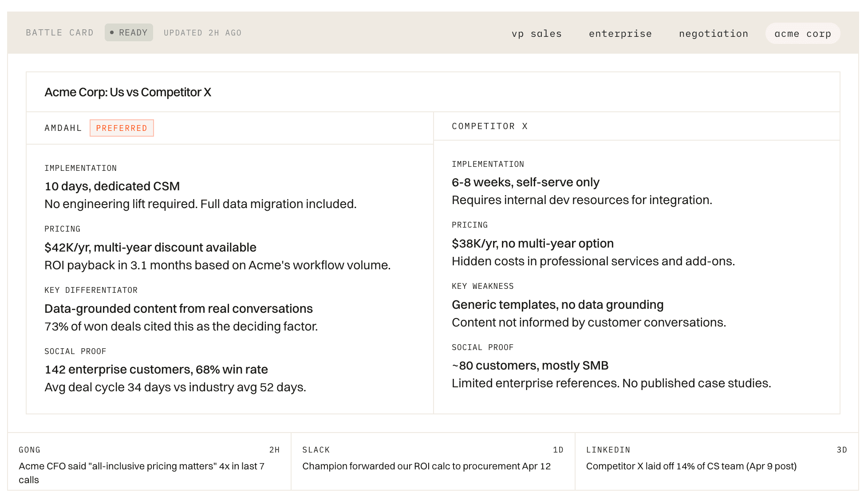Click the 10 days, dedicated CSM text
Viewport: 868px width, 496px height.
[x=112, y=186]
